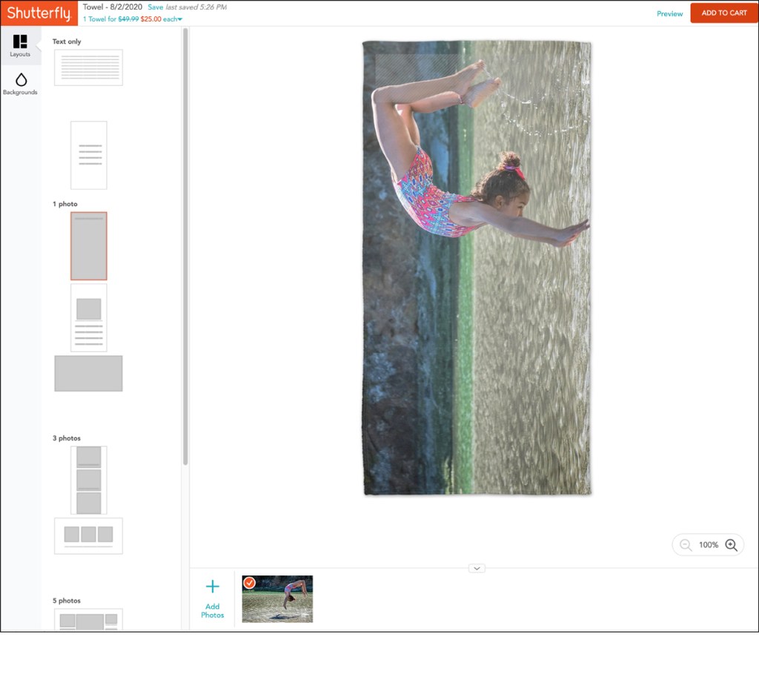Click the layouts panel vertical scrollbar
Screen dimensions: 759x700
pos(185,245)
